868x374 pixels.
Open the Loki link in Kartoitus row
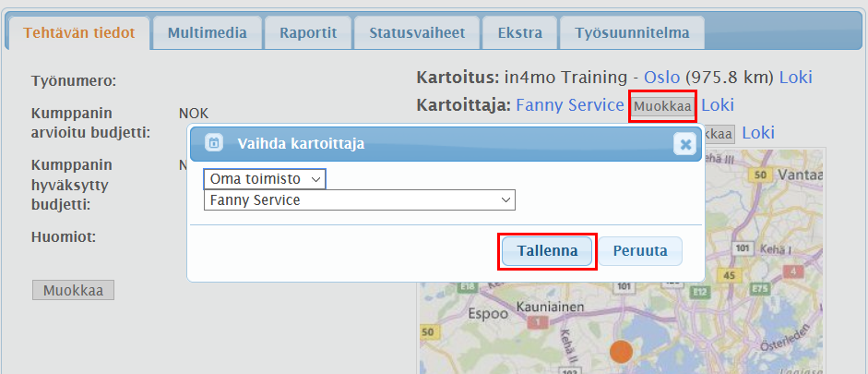(795, 78)
